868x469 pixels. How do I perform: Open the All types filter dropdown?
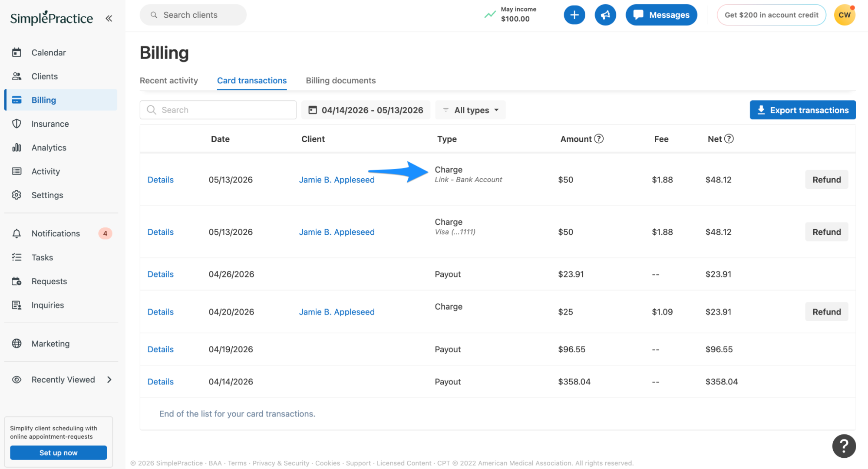coord(471,110)
